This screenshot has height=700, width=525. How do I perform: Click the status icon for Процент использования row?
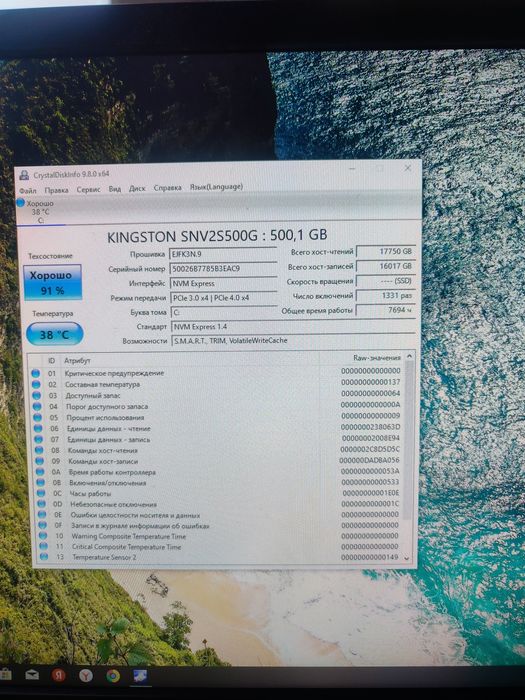(38, 417)
